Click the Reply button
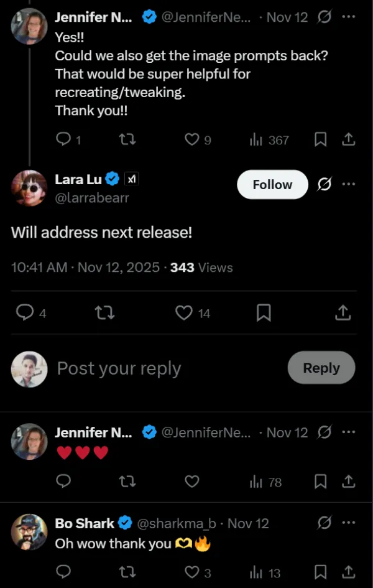 click(x=321, y=368)
